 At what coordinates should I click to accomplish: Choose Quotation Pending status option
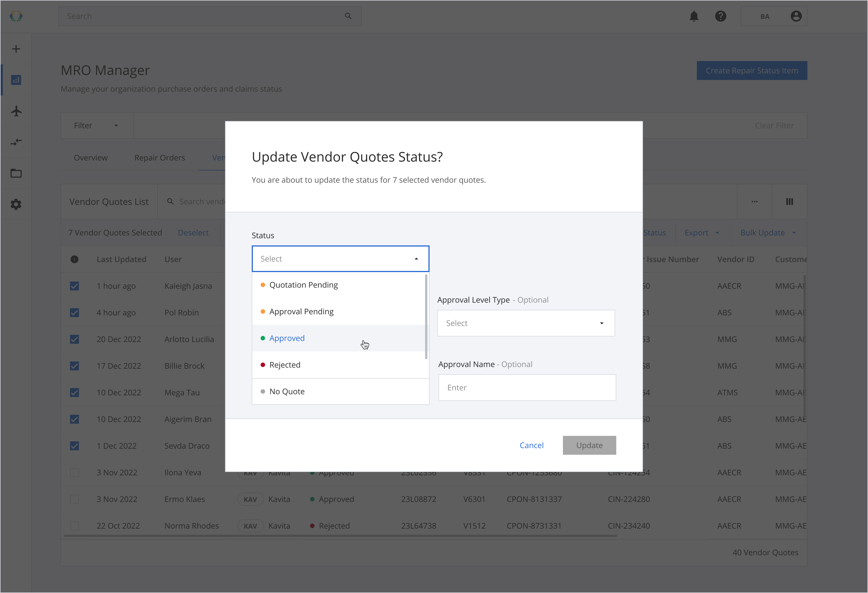[x=339, y=285]
